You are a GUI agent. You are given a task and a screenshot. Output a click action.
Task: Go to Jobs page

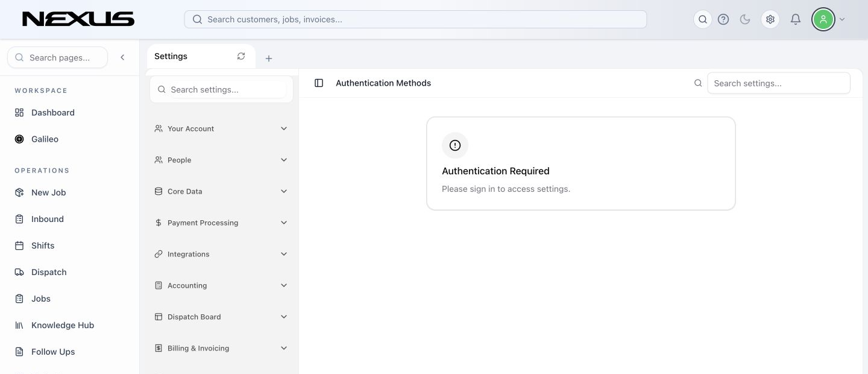[41, 299]
